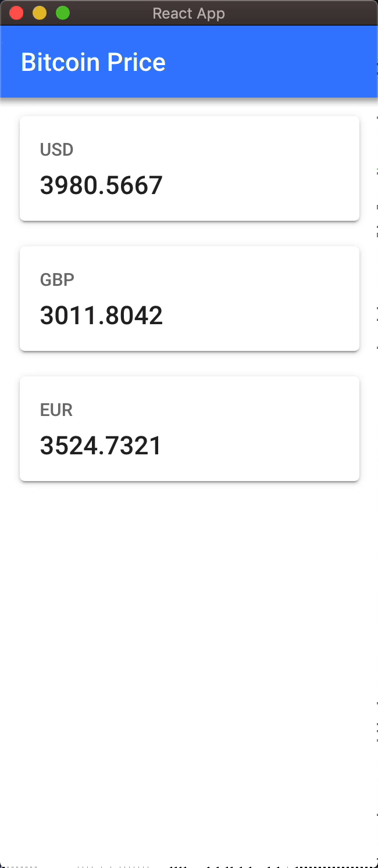378x868 pixels.
Task: Click the gap between header and USD card
Action: 189,108
